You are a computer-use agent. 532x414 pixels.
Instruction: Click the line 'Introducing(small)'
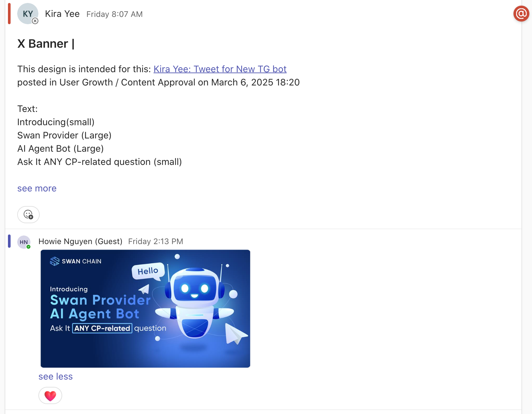point(56,122)
